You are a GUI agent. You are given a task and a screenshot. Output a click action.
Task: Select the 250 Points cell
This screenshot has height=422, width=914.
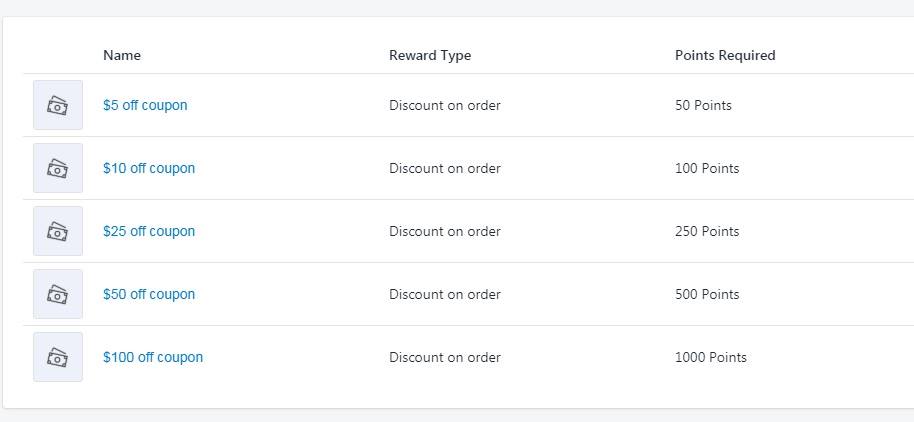707,231
